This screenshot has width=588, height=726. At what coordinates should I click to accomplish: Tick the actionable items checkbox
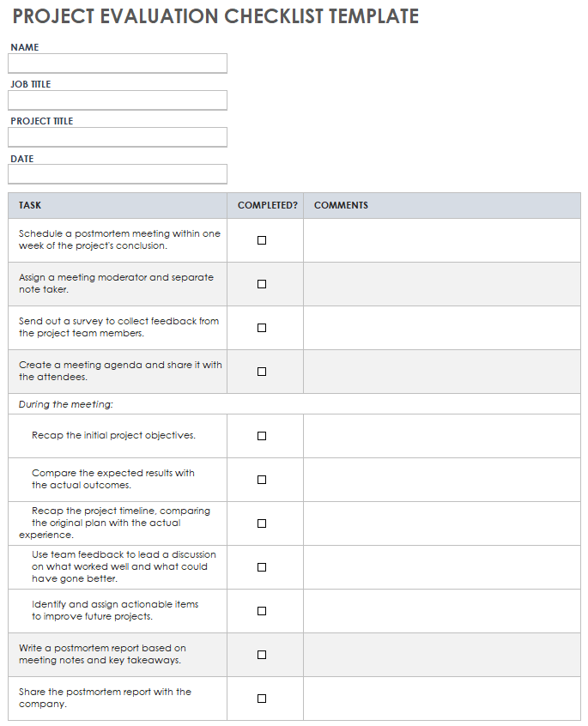pos(262,611)
